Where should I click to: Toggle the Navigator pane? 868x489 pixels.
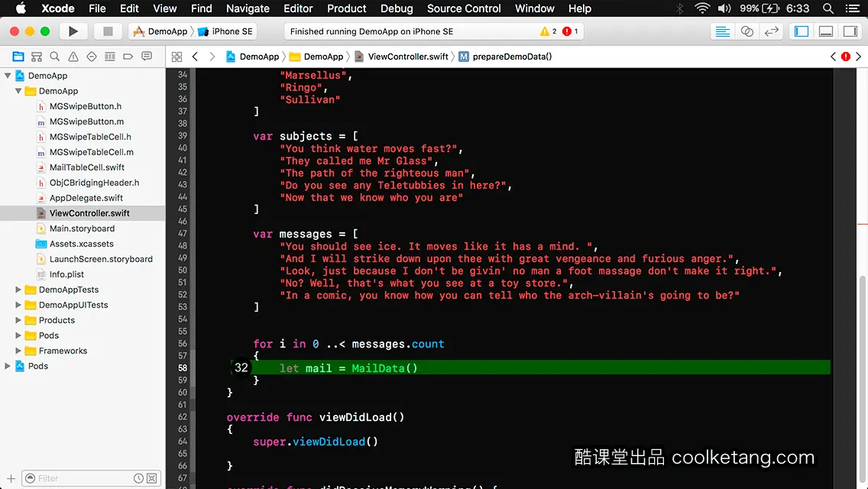(x=802, y=31)
